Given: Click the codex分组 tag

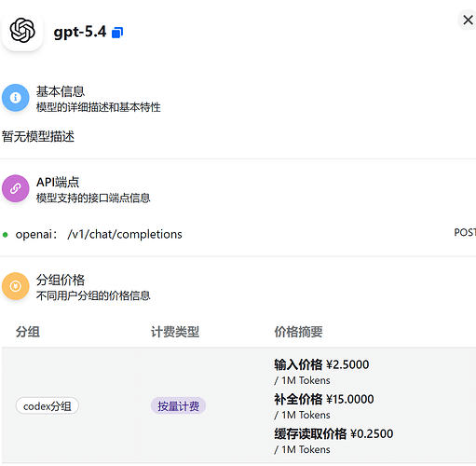Looking at the screenshot, I should pyautogui.click(x=48, y=405).
